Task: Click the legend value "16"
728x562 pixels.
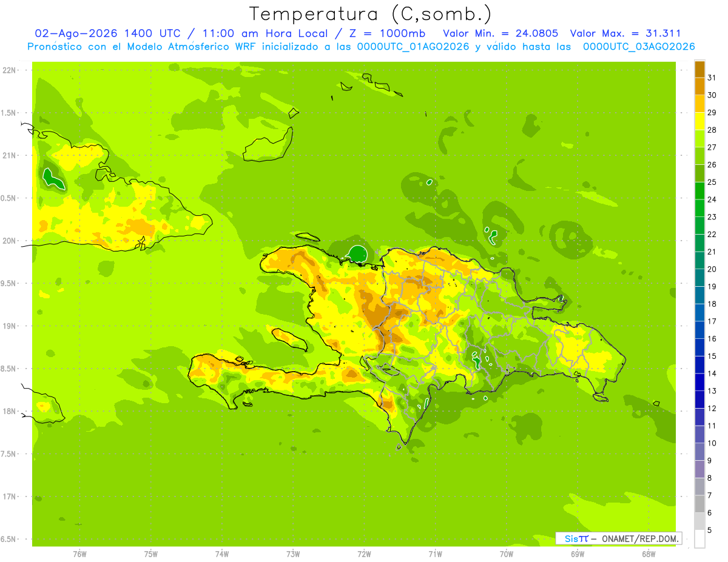Action: (712, 339)
